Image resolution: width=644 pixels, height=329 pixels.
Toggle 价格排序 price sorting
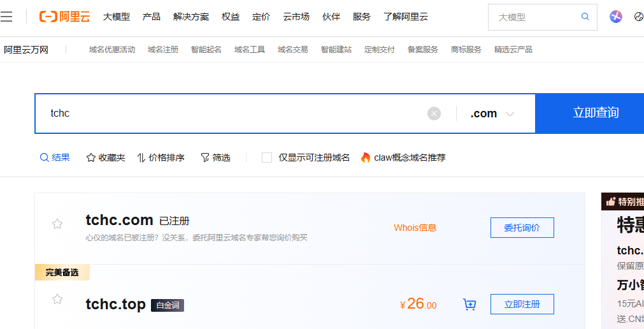click(x=161, y=157)
